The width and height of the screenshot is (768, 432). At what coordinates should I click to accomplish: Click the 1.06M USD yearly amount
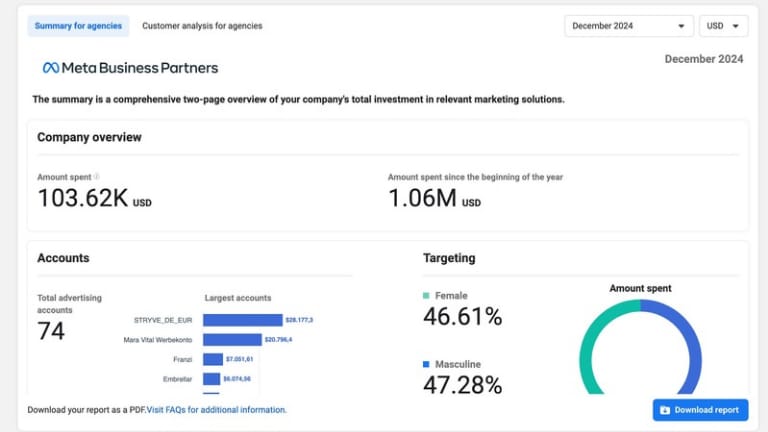click(434, 198)
